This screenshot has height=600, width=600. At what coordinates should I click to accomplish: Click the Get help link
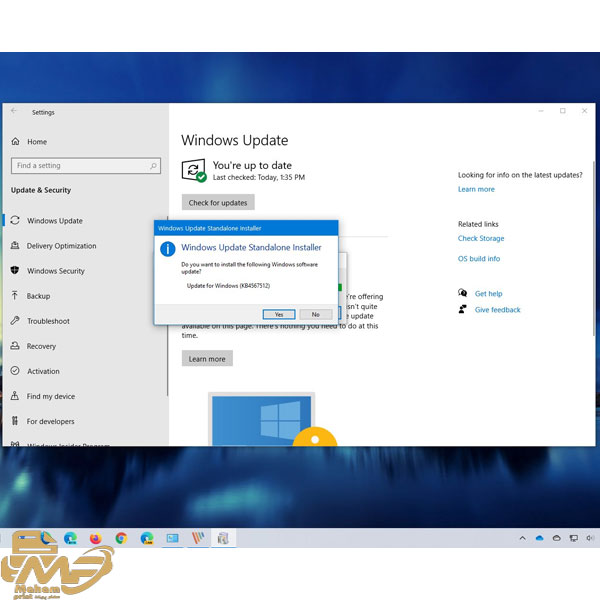point(488,293)
